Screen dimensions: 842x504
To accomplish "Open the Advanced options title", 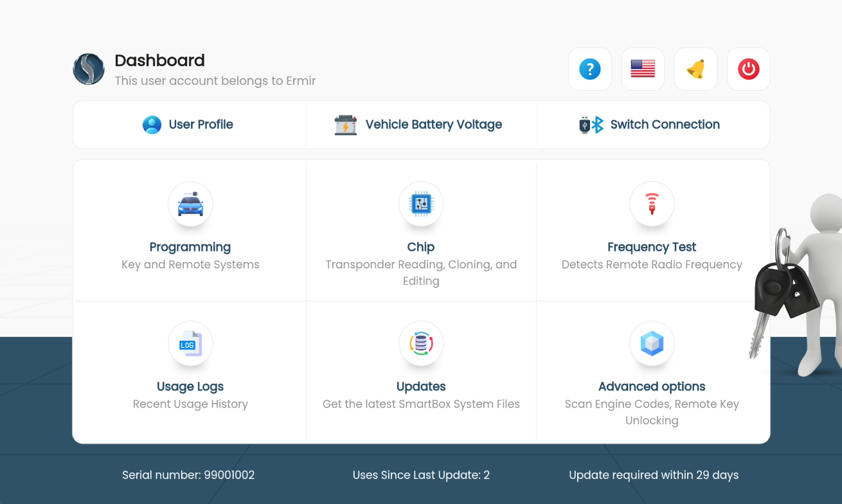I will pyautogui.click(x=652, y=387).
